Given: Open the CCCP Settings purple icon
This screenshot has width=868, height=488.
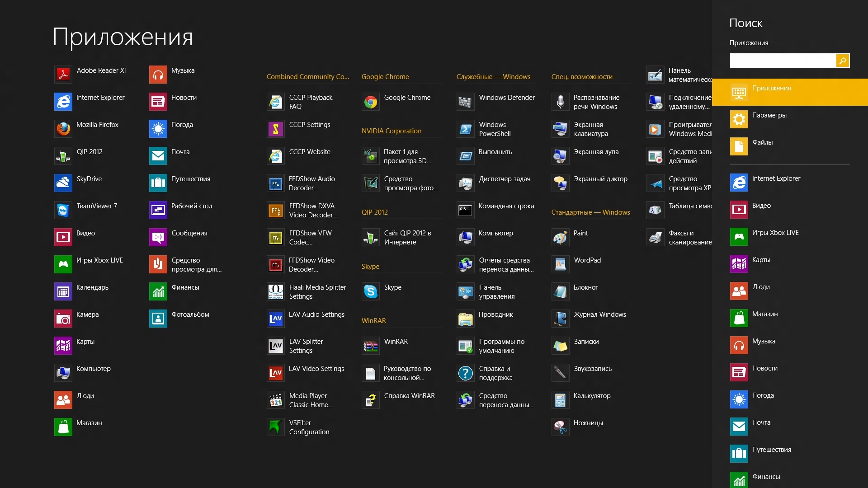Looking at the screenshot, I should point(276,129).
